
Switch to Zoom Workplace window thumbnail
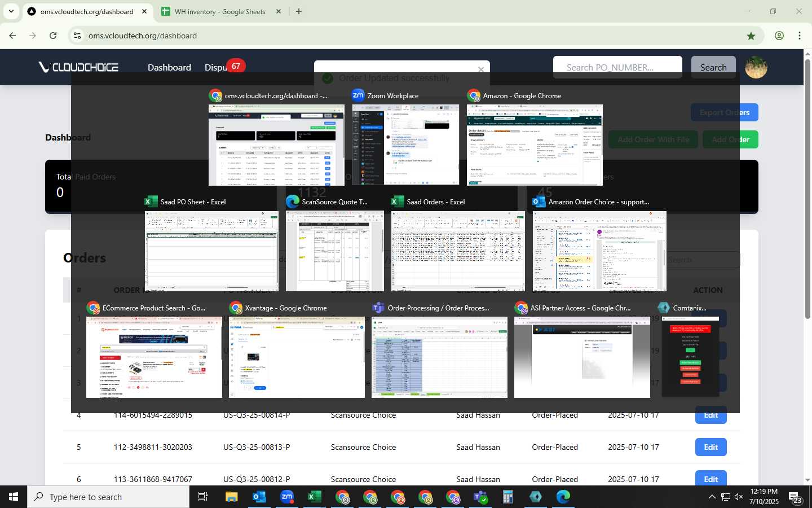tap(405, 144)
